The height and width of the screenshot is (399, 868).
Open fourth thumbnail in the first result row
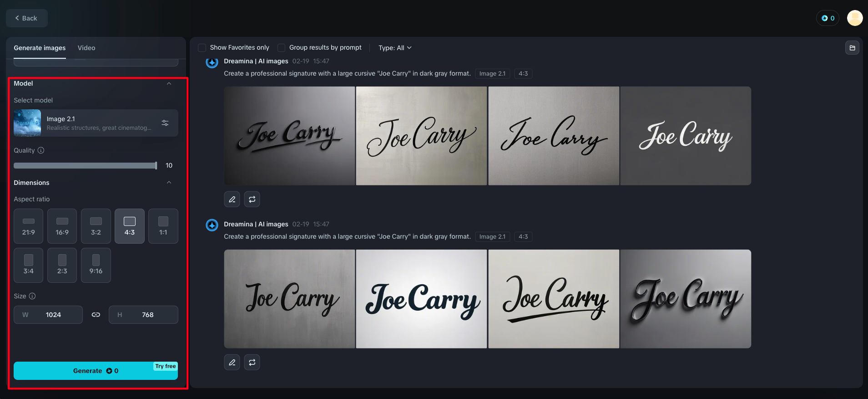(686, 136)
